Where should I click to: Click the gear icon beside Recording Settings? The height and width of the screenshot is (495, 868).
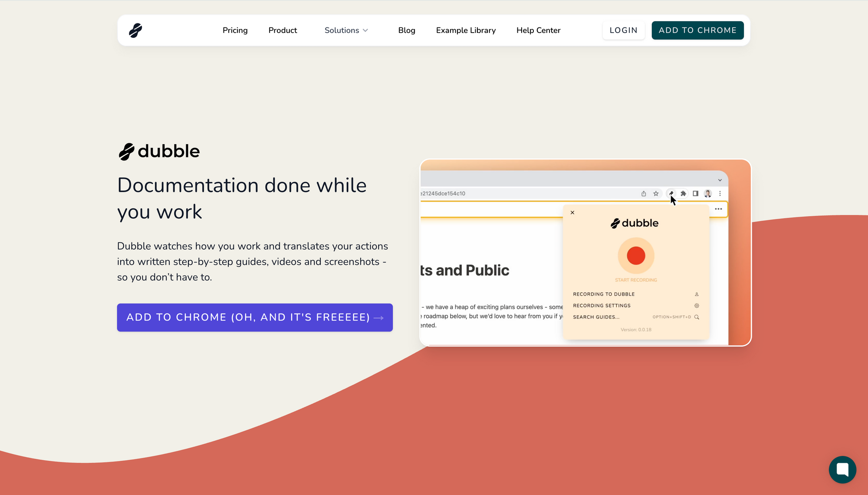click(x=697, y=306)
